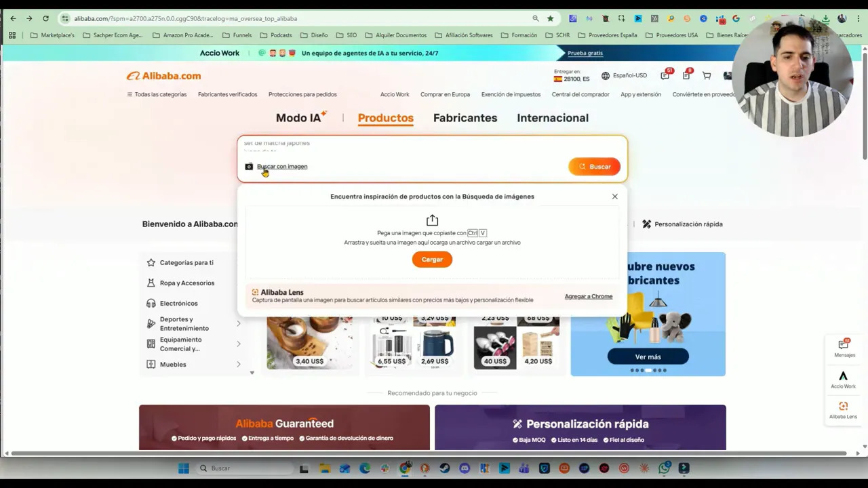The height and width of the screenshot is (488, 868).
Task: Click the orange Buscar button
Action: pyautogui.click(x=594, y=167)
